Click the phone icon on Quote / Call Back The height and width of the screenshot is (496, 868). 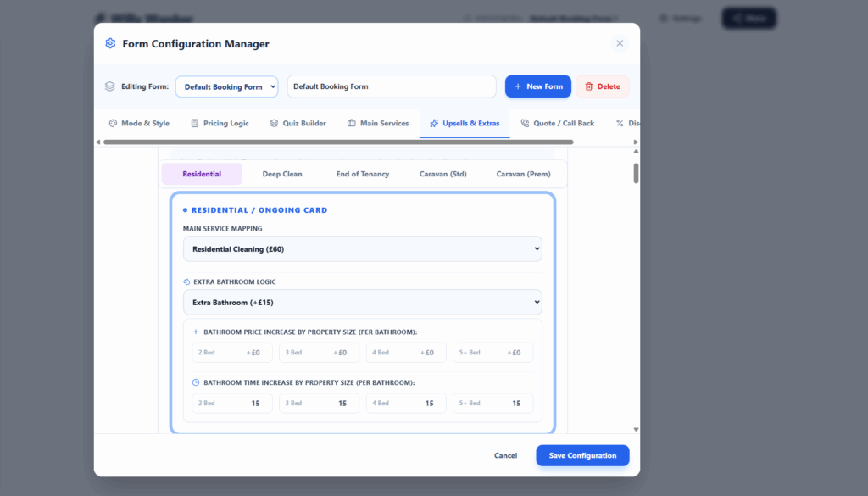(525, 124)
